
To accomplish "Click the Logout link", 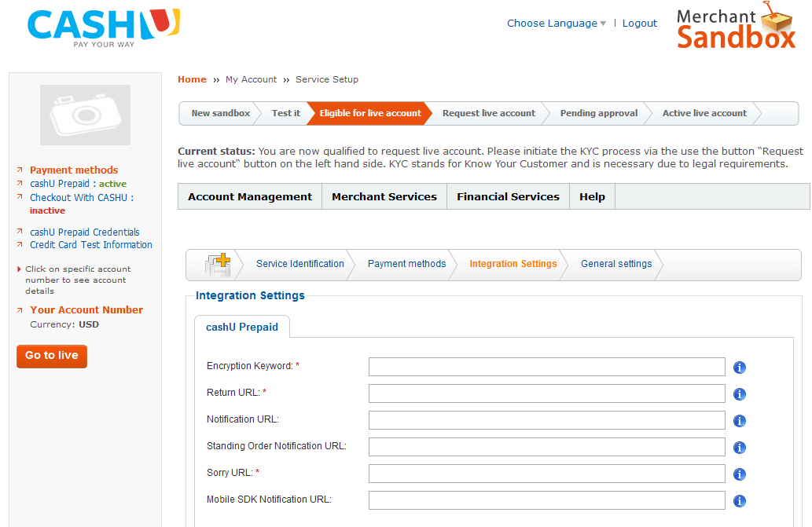I will pyautogui.click(x=640, y=24).
